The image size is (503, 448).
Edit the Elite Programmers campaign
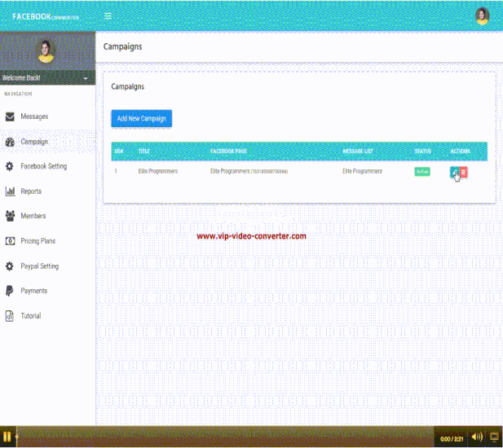tap(455, 173)
